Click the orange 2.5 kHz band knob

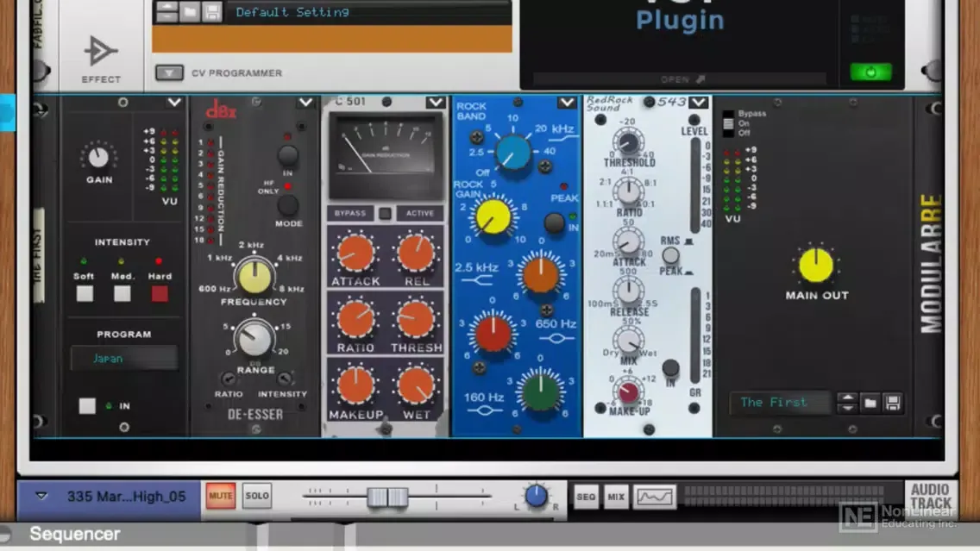pyautogui.click(x=541, y=274)
